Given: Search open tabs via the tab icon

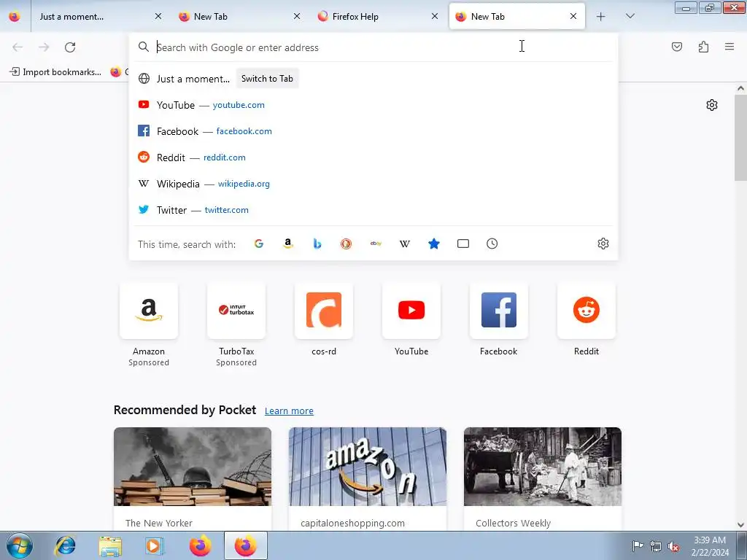Looking at the screenshot, I should click(463, 244).
